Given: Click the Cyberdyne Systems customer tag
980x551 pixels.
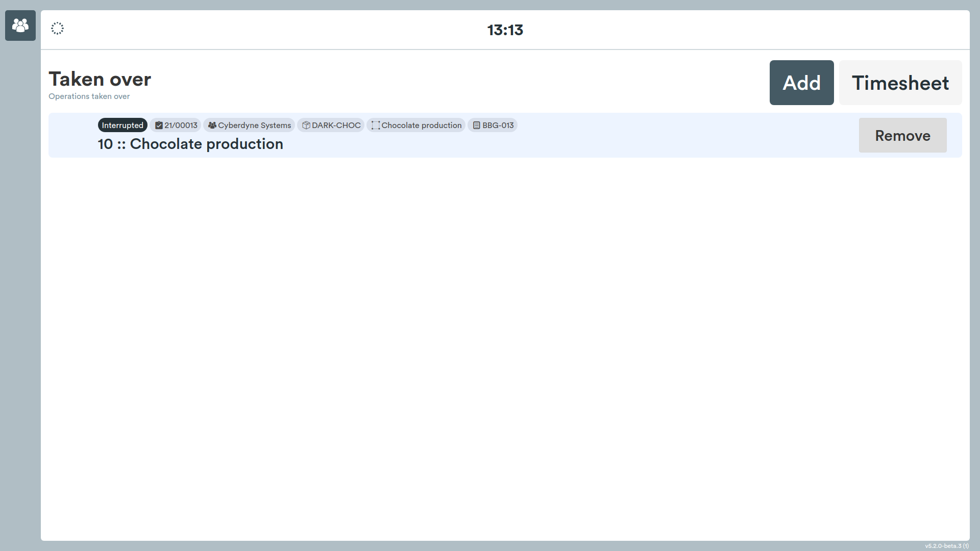Looking at the screenshot, I should [249, 125].
